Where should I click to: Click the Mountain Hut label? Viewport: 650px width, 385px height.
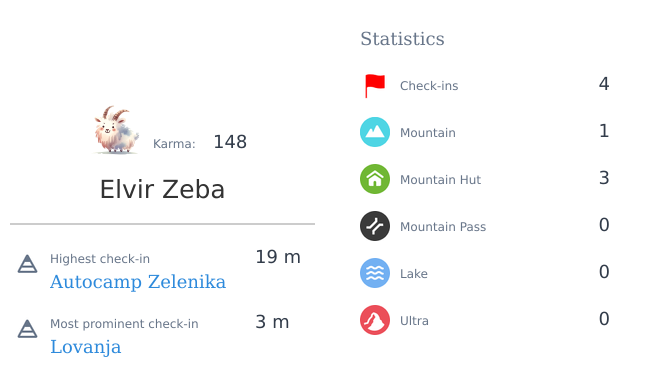(440, 180)
